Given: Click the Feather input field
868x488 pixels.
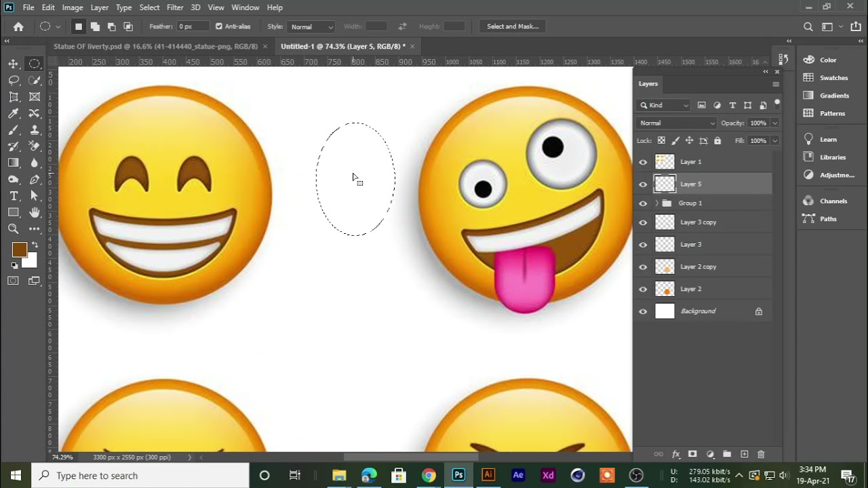Looking at the screenshot, I should (x=193, y=26).
